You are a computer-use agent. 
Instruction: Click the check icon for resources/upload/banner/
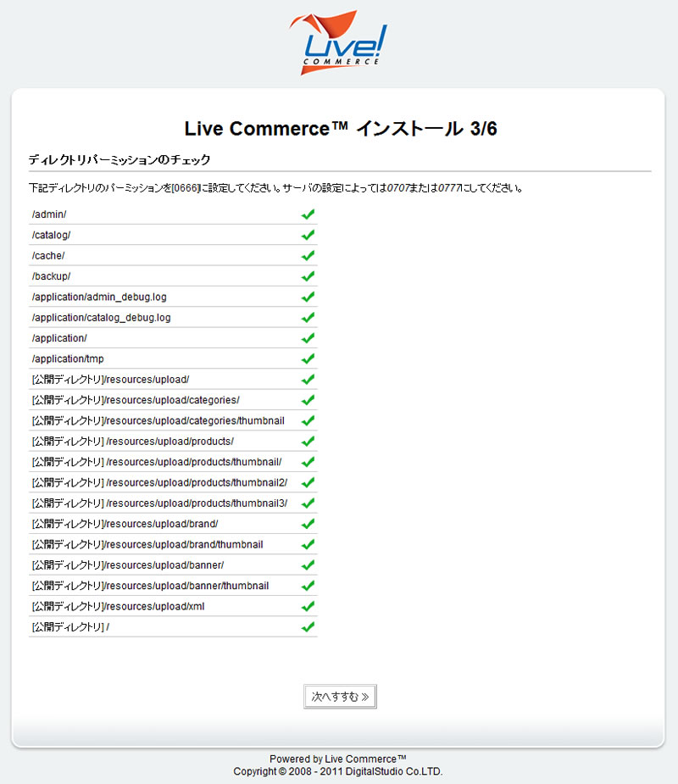[x=308, y=565]
